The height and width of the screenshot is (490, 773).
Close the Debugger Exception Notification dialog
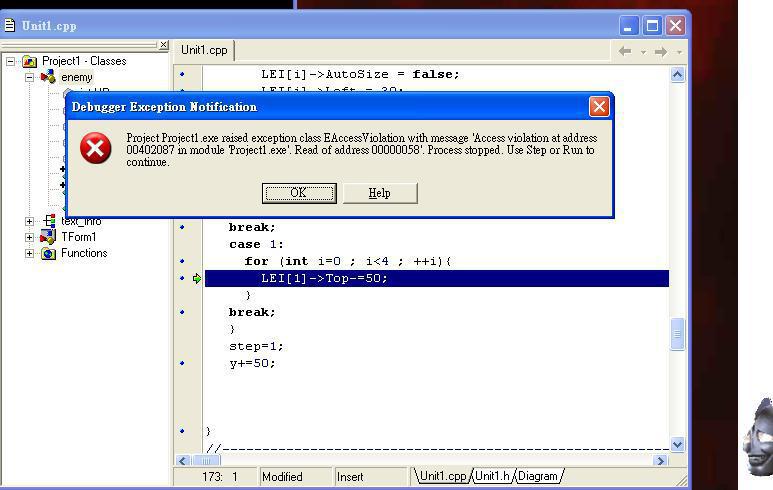click(x=599, y=106)
